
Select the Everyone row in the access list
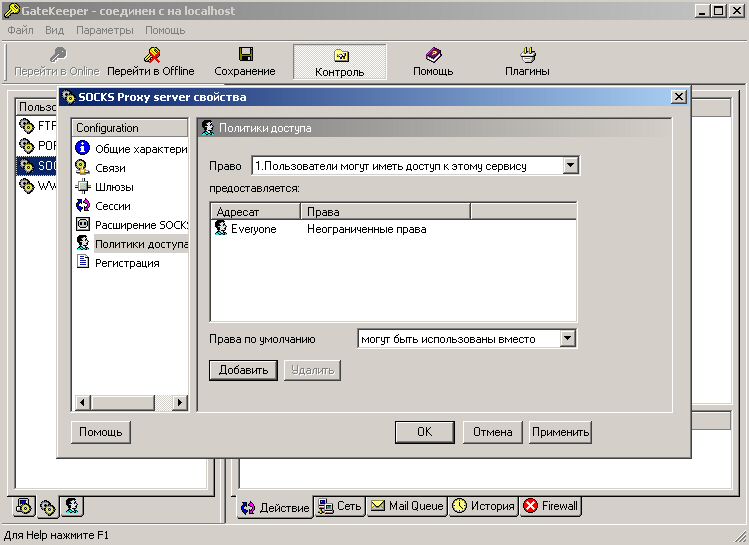(393, 229)
